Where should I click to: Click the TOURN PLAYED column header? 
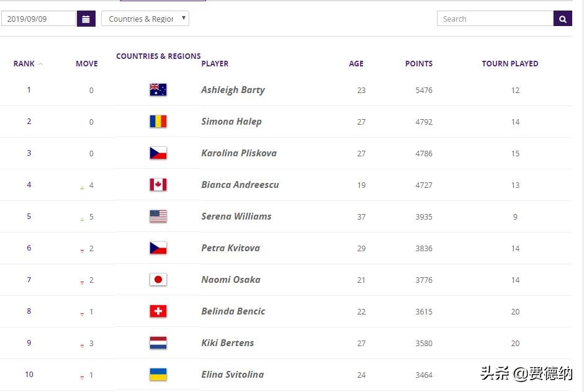click(510, 63)
